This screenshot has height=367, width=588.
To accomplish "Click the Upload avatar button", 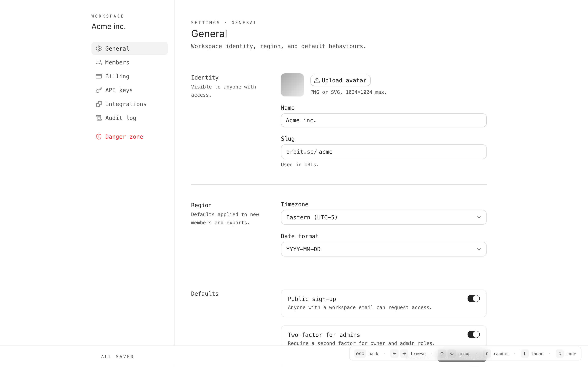I will click(x=340, y=80).
